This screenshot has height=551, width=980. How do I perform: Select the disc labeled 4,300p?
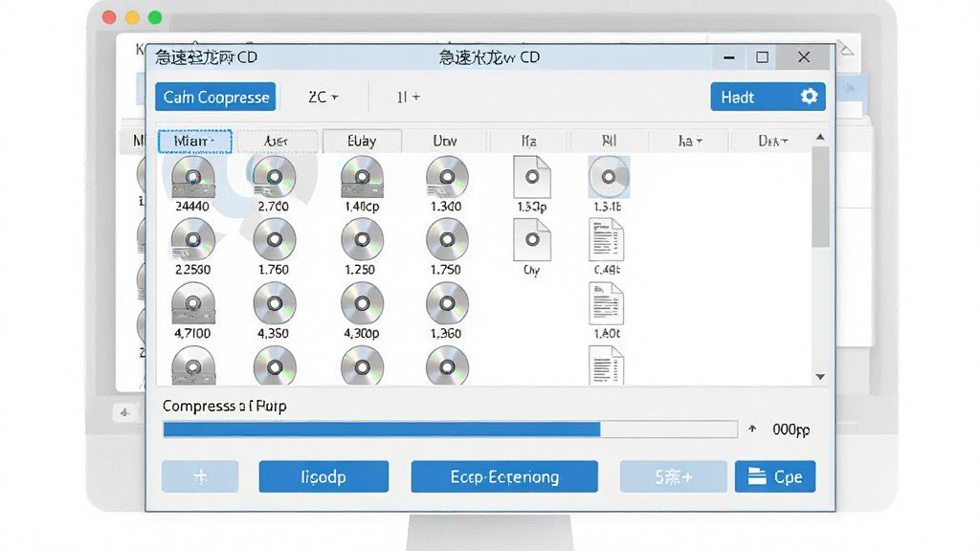coord(362,303)
